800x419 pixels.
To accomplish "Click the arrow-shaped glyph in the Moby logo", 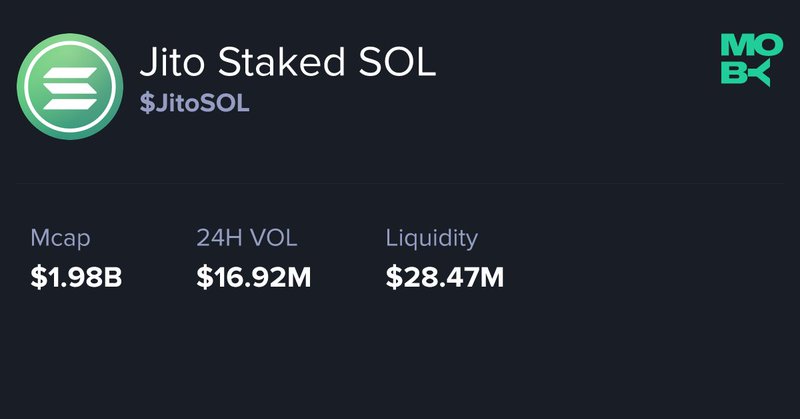I will (759, 73).
